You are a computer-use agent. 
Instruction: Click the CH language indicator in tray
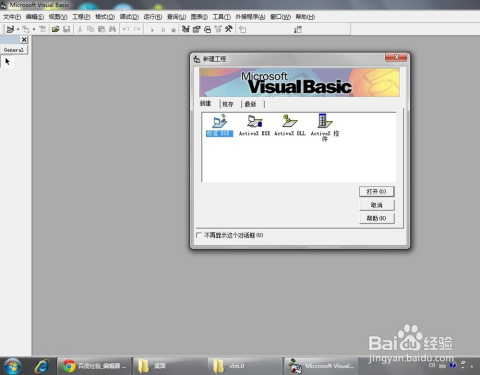pos(432,365)
